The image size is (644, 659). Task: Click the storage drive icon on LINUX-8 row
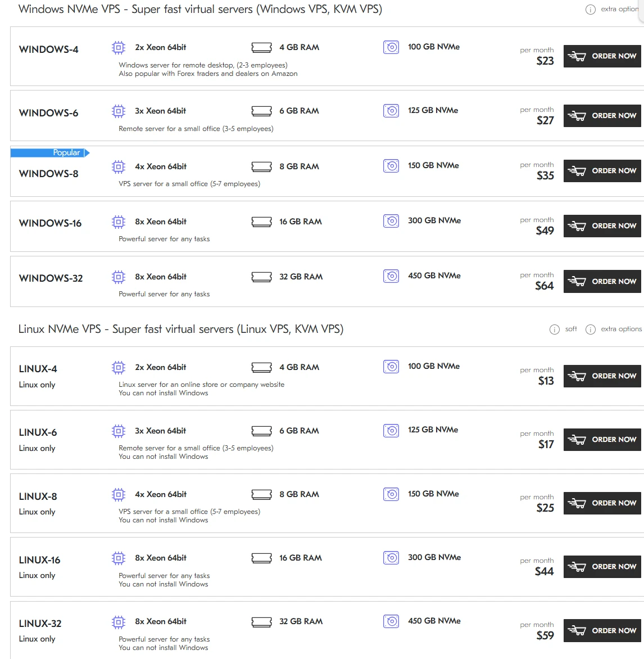(391, 494)
